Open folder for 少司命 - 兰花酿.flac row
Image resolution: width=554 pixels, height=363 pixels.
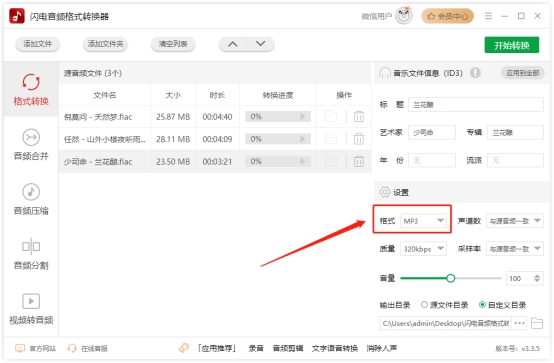point(331,161)
